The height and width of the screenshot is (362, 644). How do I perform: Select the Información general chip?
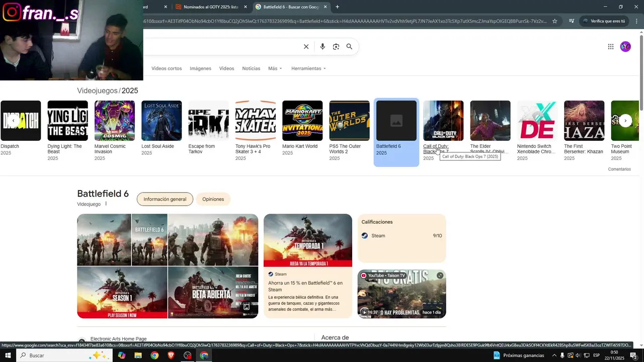pos(165,199)
